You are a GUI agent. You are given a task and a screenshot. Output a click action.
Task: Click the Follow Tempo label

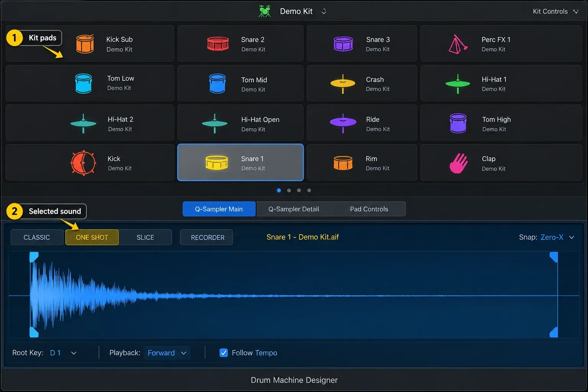point(254,353)
